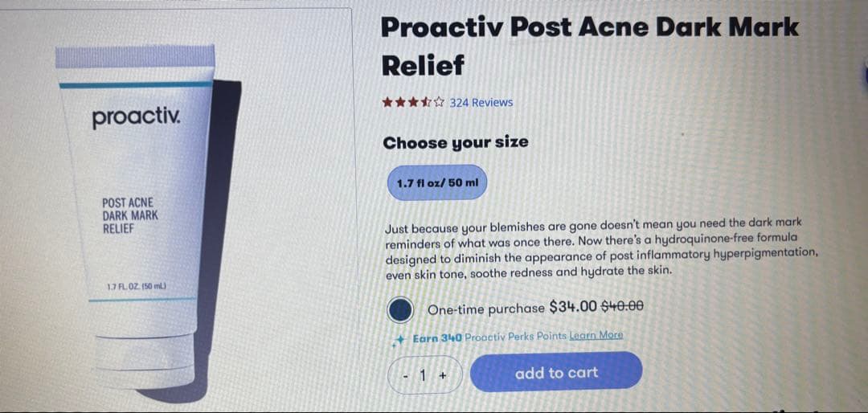The height and width of the screenshot is (413, 868).
Task: Select the One-time purchase radio button
Action: point(399,310)
